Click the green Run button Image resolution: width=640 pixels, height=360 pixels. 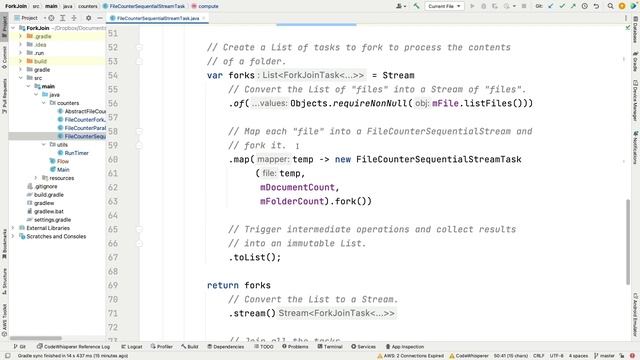tap(472, 6)
